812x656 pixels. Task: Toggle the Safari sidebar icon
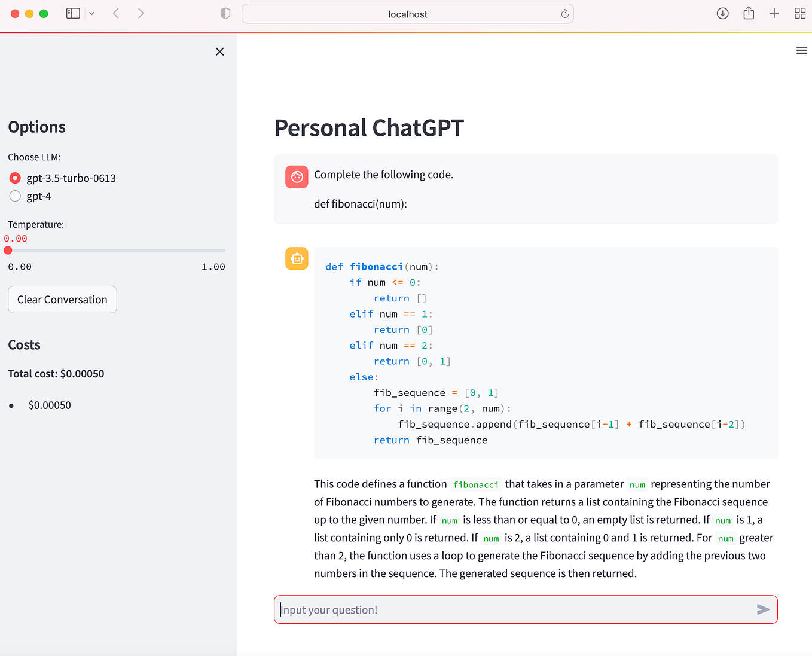point(72,13)
